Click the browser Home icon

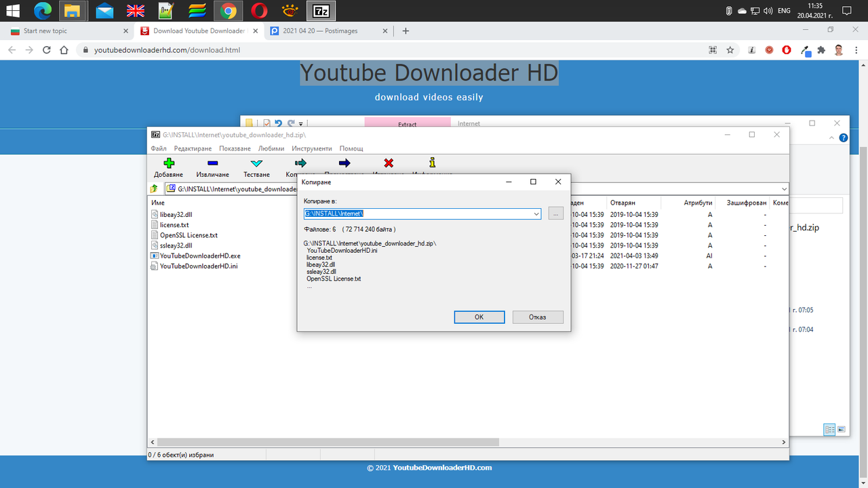click(64, 49)
